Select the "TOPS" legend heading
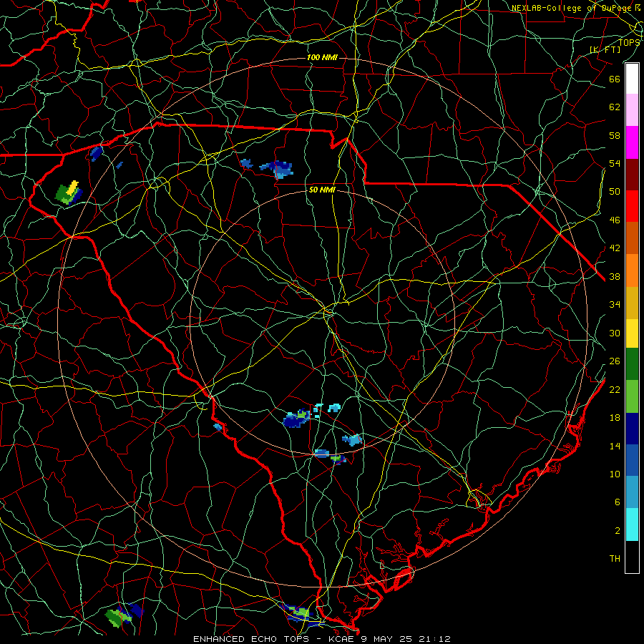This screenshot has width=644, height=644. 629,42
